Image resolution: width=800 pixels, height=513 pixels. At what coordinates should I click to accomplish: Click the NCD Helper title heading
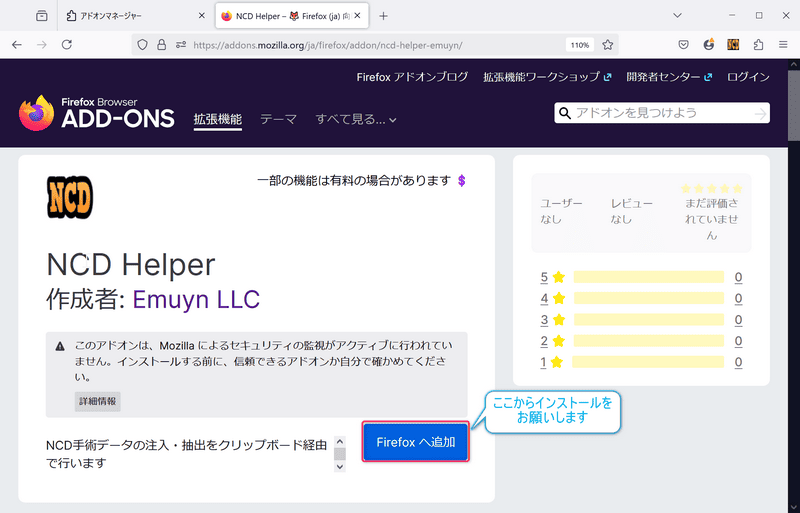[x=131, y=264]
